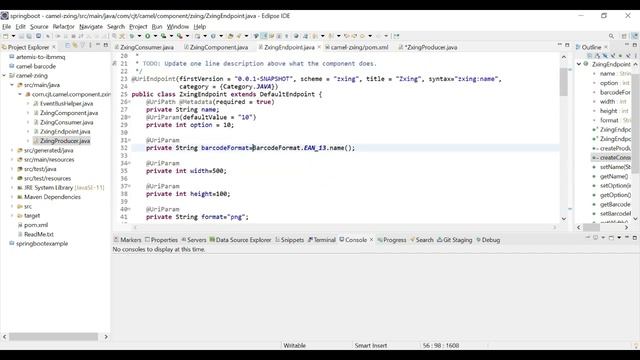Open Project Explorer view menu (three dots)
640x360 pixels.
90,45
